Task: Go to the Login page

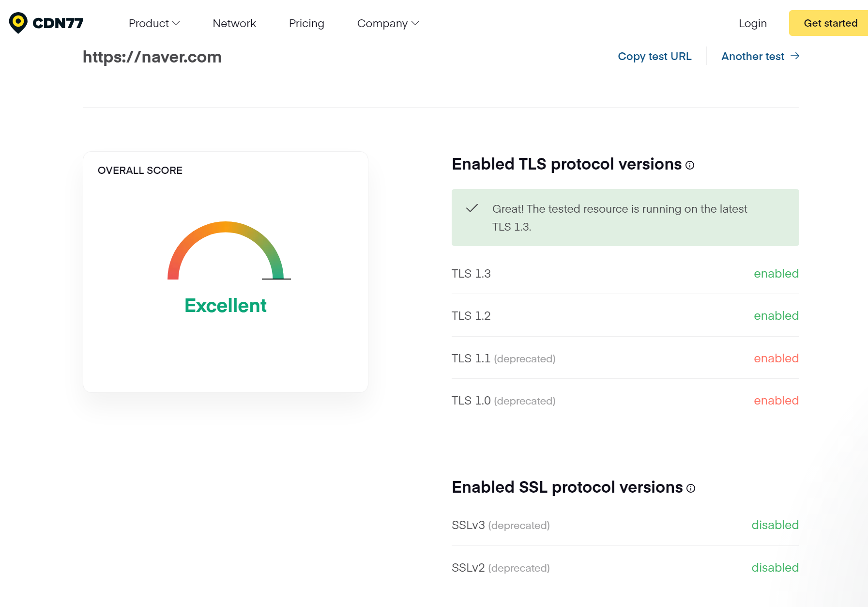Action: tap(753, 23)
